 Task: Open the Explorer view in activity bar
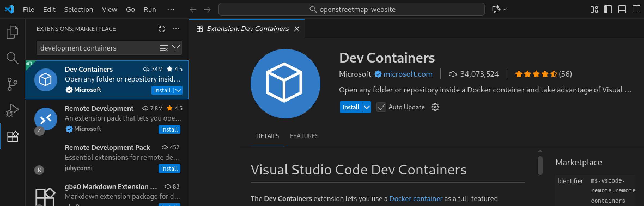[x=12, y=32]
